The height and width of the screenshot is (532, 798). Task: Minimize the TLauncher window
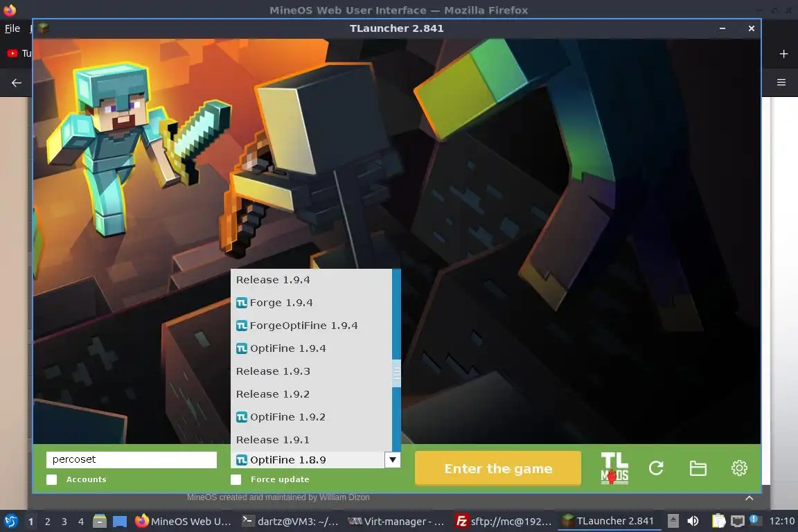pyautogui.click(x=722, y=28)
